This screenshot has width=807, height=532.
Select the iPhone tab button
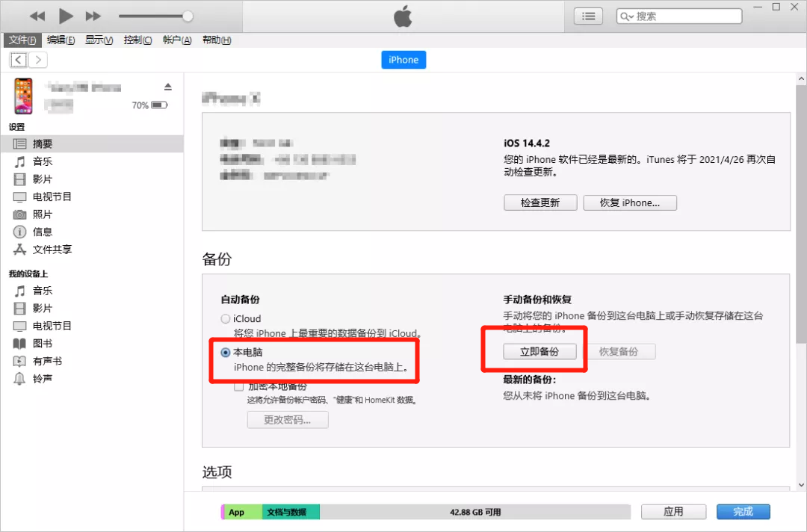(x=403, y=60)
